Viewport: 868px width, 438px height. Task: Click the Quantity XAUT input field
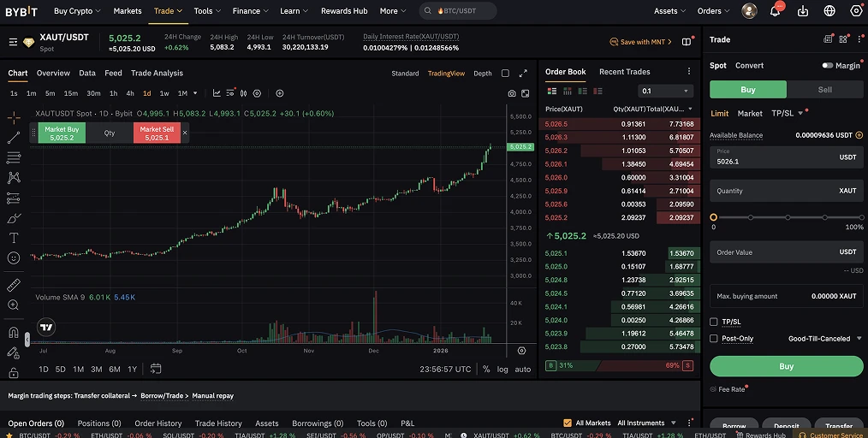(786, 191)
